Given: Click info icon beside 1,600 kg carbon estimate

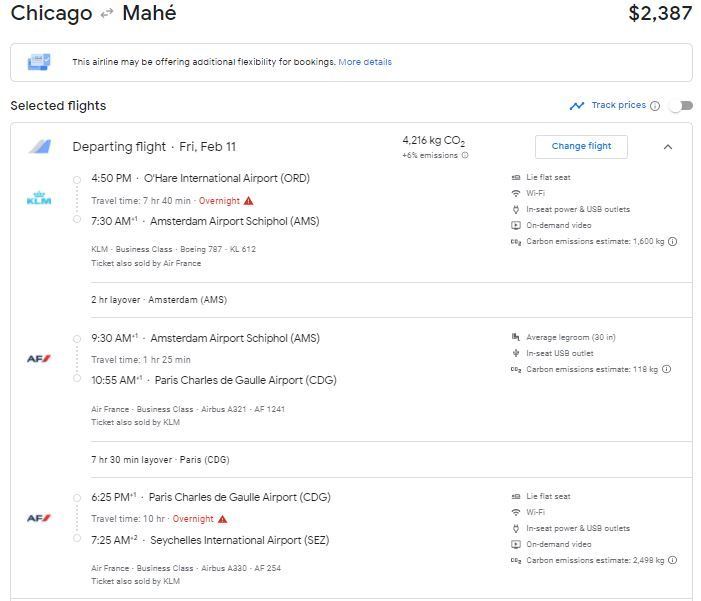Looking at the screenshot, I should coord(672,241).
